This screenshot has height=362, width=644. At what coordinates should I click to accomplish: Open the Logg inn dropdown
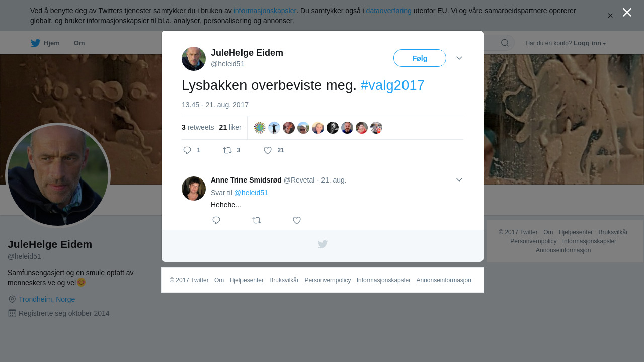point(590,43)
